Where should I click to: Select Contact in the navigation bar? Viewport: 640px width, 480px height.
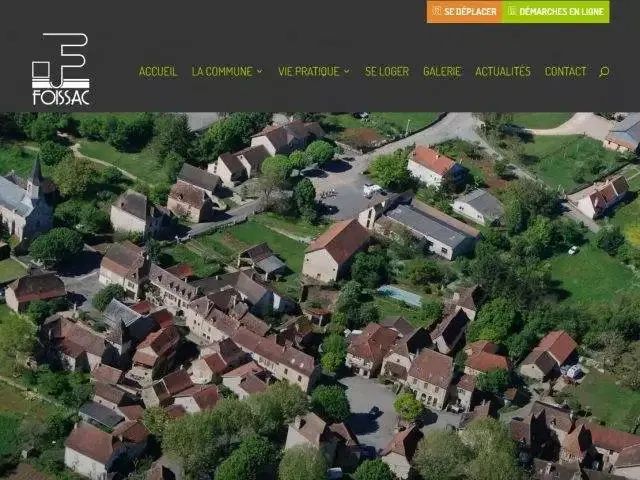565,71
